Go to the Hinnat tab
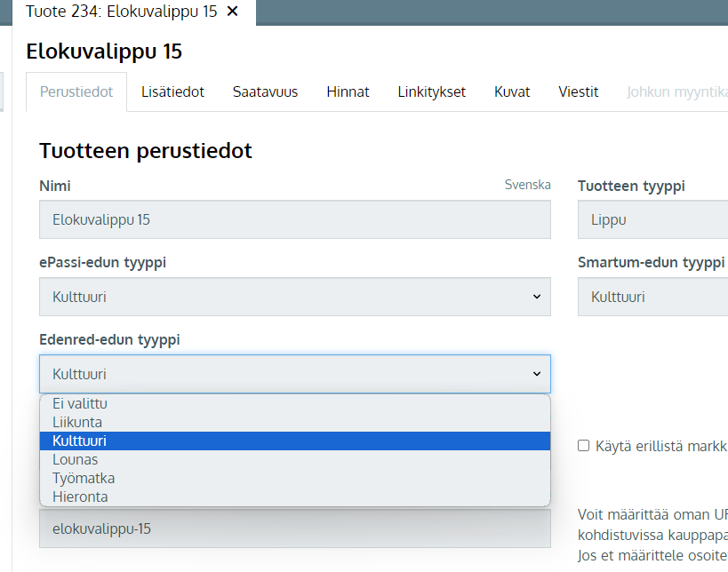Image resolution: width=728 pixels, height=572 pixels. (x=348, y=91)
